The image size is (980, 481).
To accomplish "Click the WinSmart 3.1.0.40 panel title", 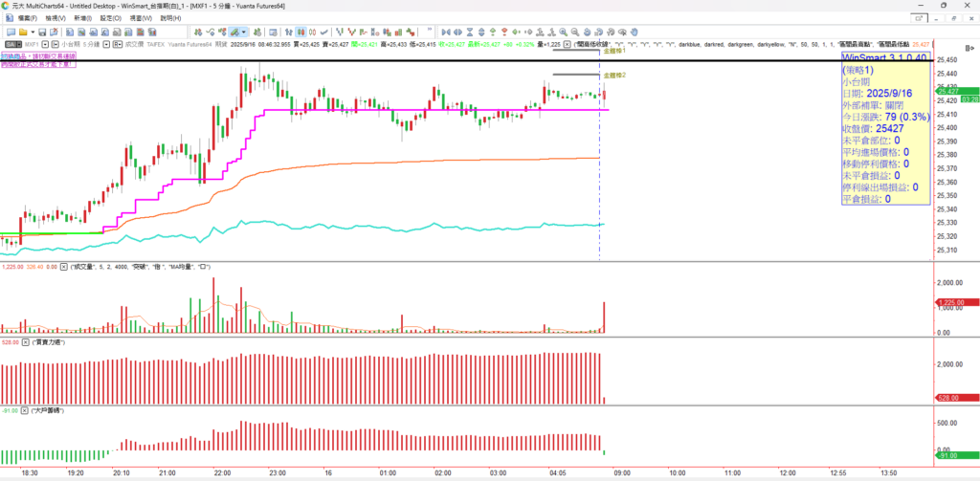I will coord(883,58).
